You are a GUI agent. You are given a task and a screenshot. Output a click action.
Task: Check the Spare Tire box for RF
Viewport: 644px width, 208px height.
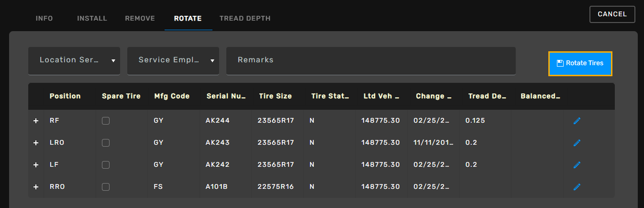pyautogui.click(x=106, y=121)
